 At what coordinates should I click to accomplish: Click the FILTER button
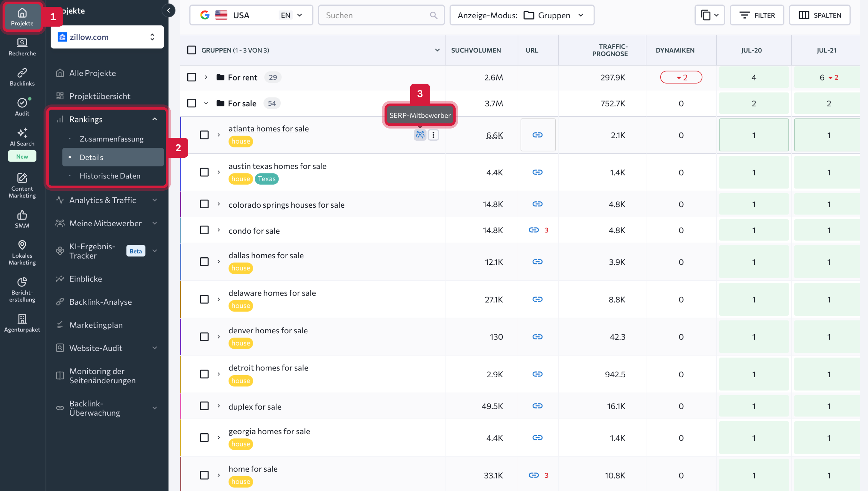click(757, 15)
